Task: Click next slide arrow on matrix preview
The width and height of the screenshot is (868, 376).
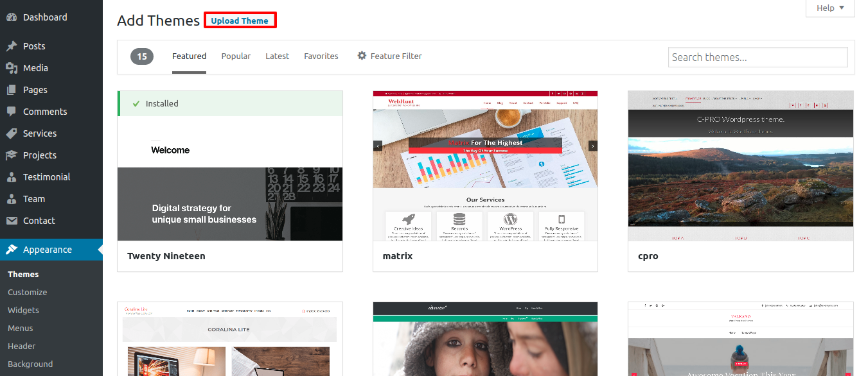Action: pos(592,146)
